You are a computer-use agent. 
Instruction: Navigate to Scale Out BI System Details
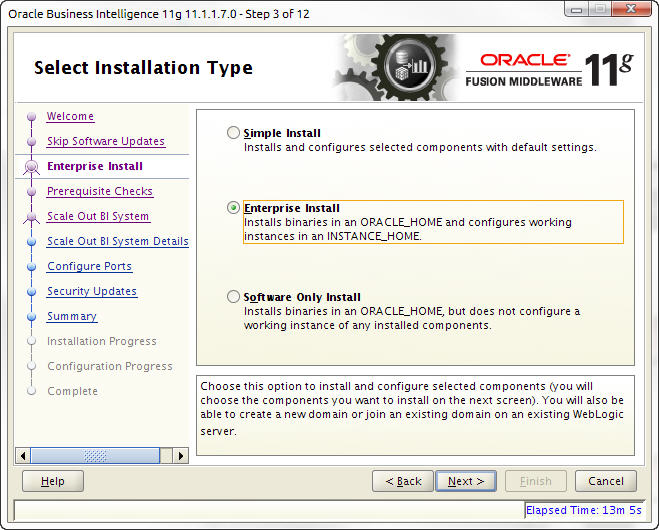point(118,241)
